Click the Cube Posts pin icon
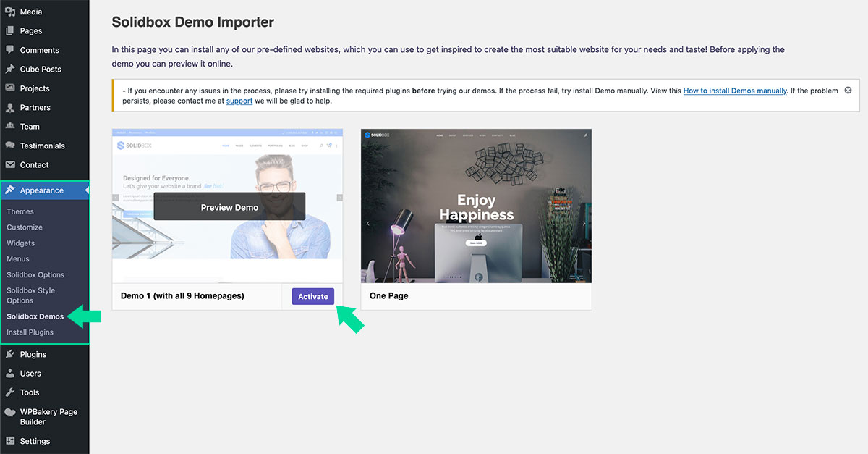 tap(10, 70)
